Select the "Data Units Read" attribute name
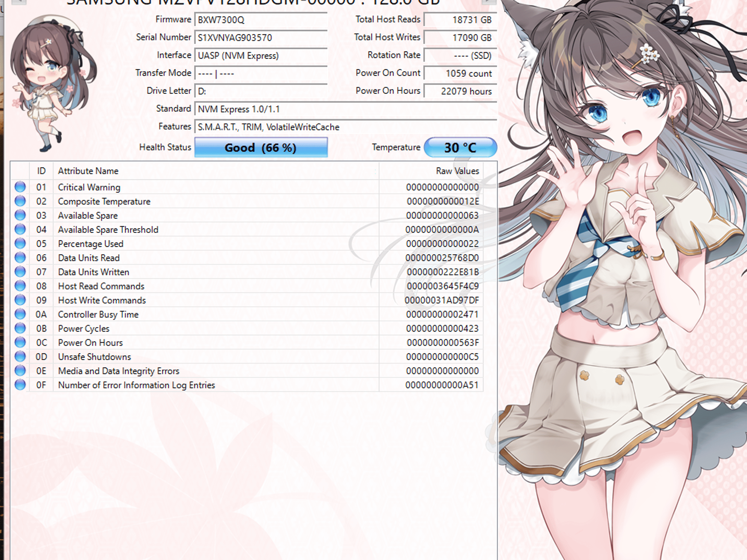Image resolution: width=747 pixels, height=560 pixels. [89, 258]
